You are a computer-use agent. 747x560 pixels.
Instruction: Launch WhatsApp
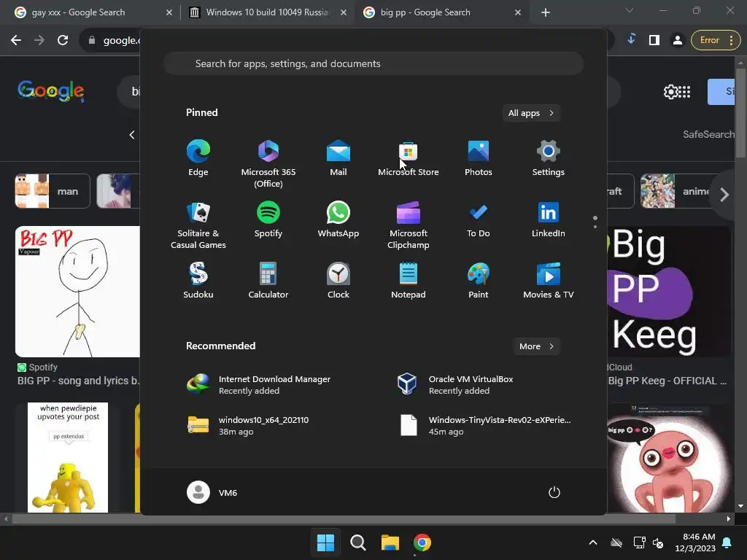pyautogui.click(x=338, y=219)
